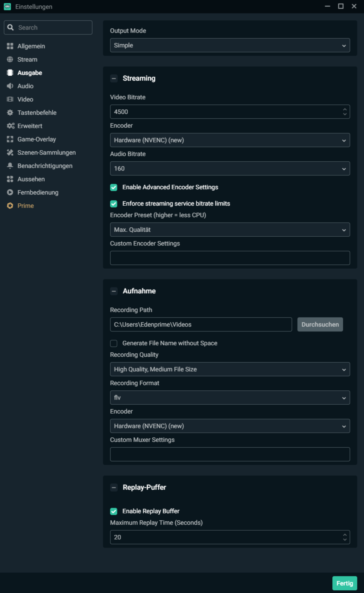Viewport: 364px width, 593px height.
Task: Open the Recording Format flv dropdown
Action: (230, 398)
